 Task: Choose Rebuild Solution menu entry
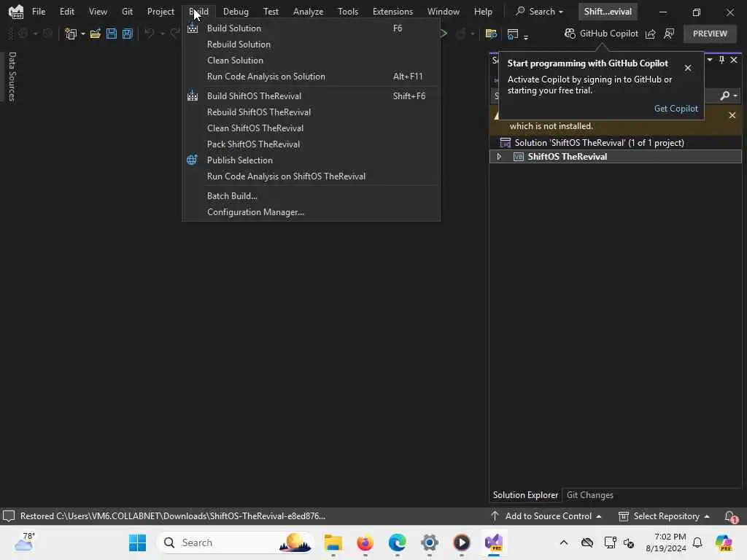click(x=311, y=44)
